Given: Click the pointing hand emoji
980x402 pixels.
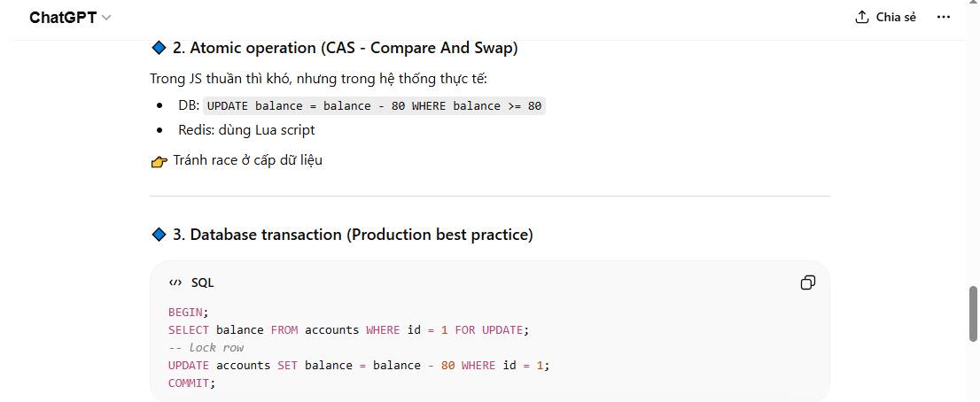Looking at the screenshot, I should (x=159, y=161).
